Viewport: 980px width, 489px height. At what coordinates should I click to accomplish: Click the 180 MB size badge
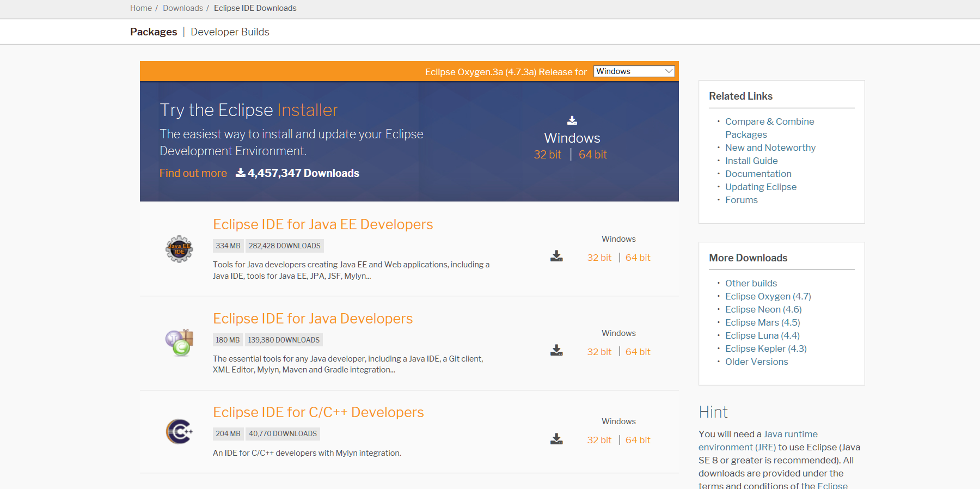tap(228, 340)
